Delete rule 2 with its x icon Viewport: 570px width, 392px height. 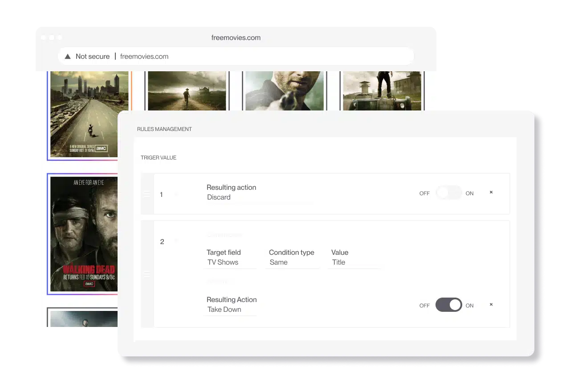(x=491, y=304)
